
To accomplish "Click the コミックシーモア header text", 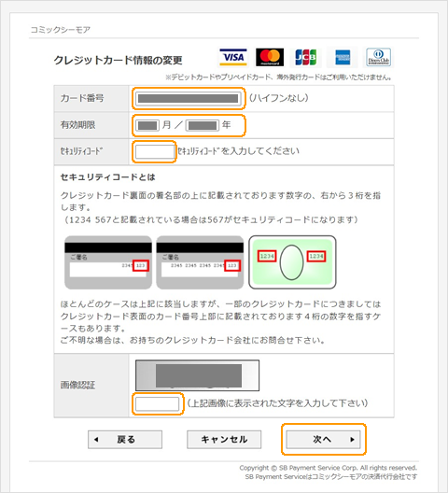I will [x=61, y=30].
